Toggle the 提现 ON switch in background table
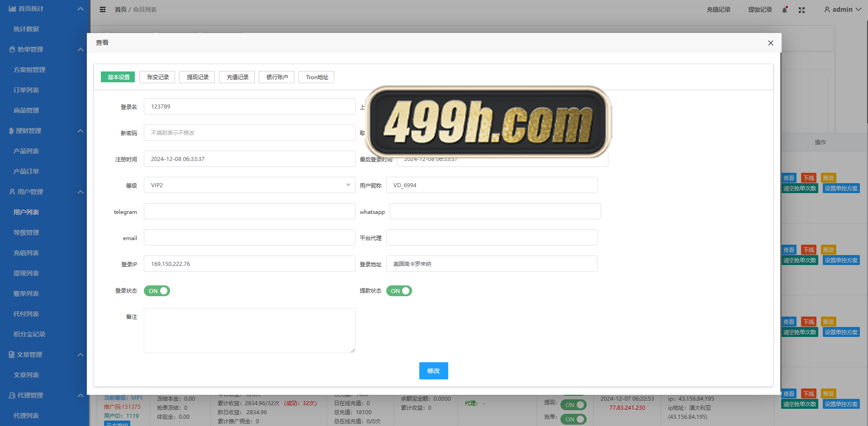Screen dimensions: 868x426 click(x=573, y=405)
